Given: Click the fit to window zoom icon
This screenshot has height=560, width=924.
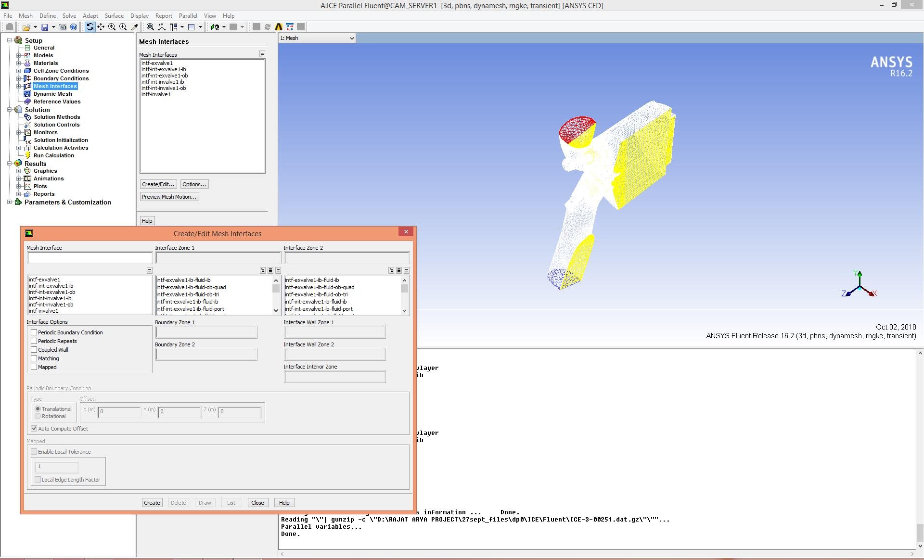Looking at the screenshot, I should [151, 27].
